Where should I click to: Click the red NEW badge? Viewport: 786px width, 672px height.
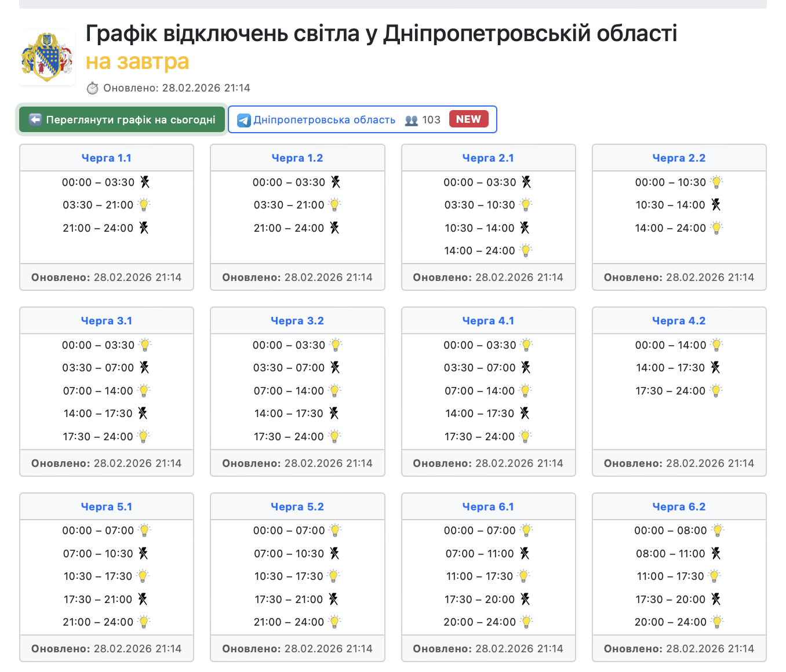[x=468, y=119]
